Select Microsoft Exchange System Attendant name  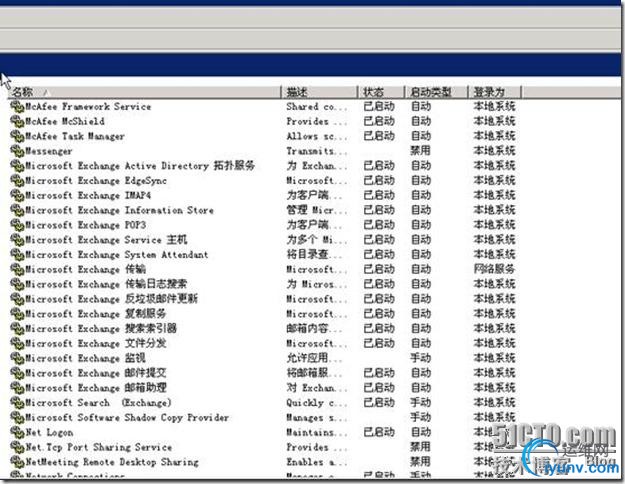tap(117, 254)
